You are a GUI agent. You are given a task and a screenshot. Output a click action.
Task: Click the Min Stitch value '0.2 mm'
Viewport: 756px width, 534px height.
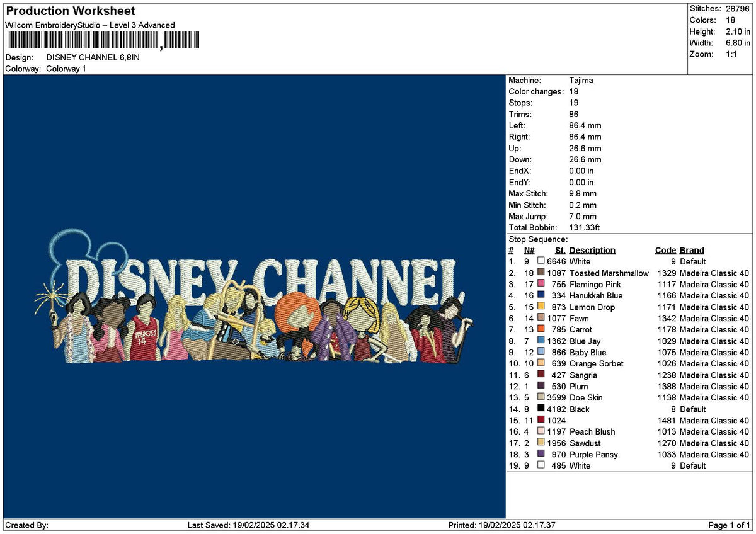(x=583, y=205)
